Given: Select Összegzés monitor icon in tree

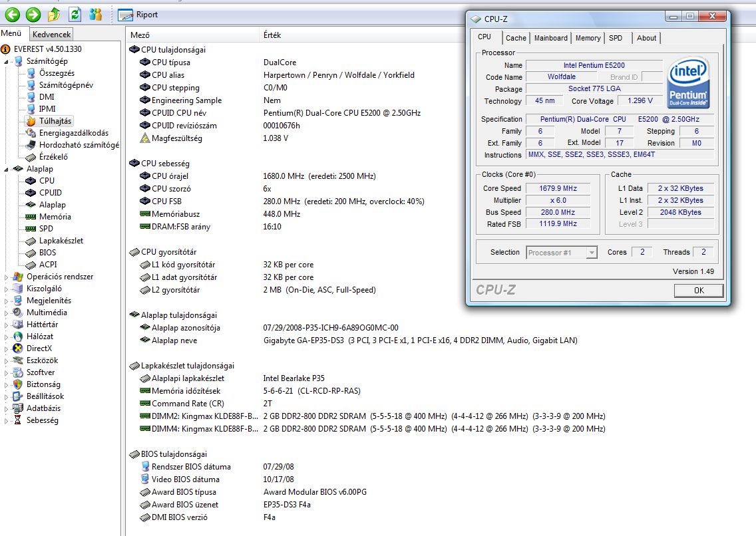Looking at the screenshot, I should (31, 73).
